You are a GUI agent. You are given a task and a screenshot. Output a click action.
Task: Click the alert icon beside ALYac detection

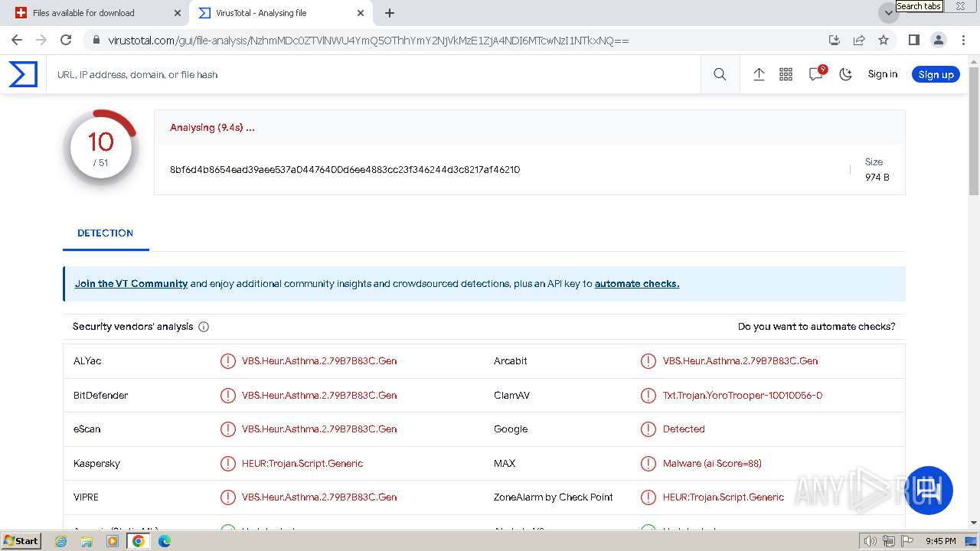228,361
